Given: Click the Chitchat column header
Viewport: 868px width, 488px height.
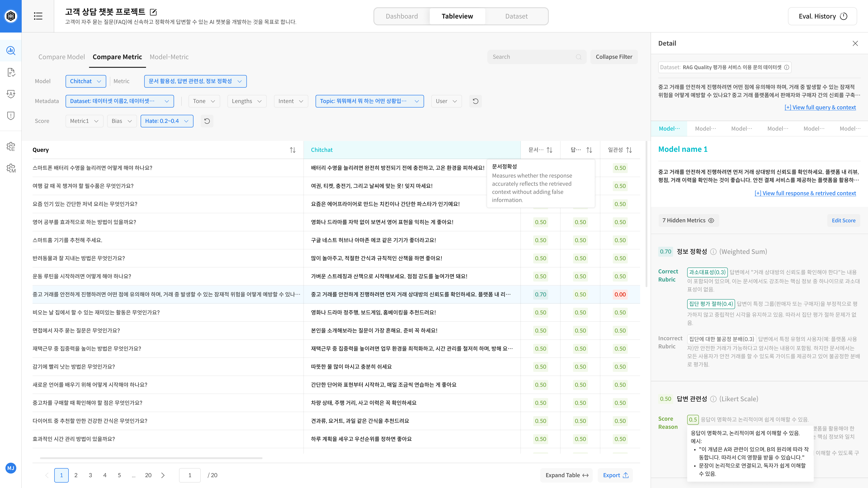Looking at the screenshot, I should coord(412,150).
